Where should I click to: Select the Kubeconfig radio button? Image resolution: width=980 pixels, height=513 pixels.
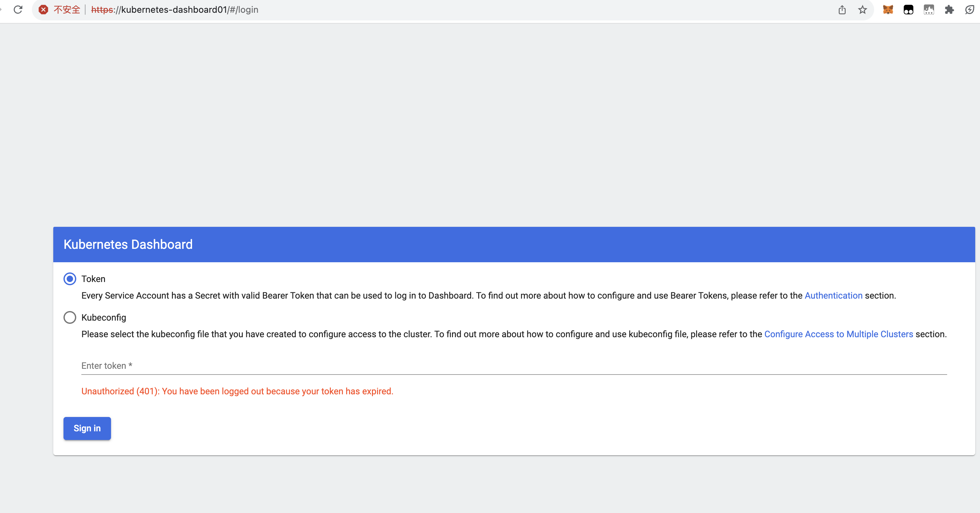(70, 317)
